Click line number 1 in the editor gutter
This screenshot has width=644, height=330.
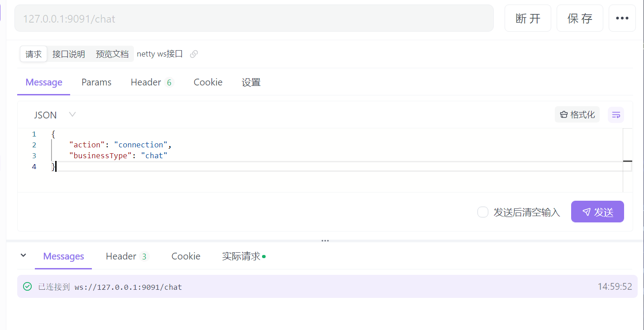[34, 134]
